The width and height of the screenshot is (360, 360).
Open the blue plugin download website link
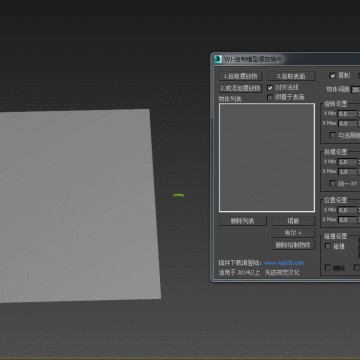coord(284,263)
